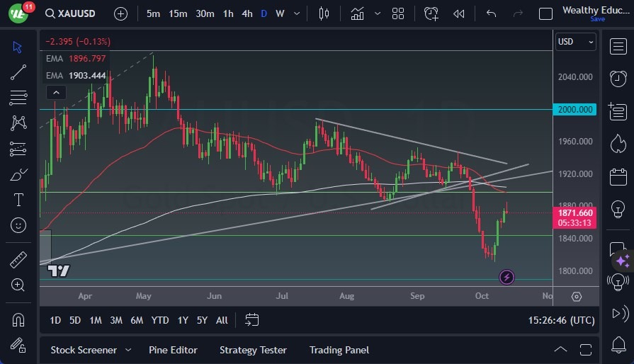Click the zoom in magnifier tool
Viewport: 634px width, 364px height.
[18, 285]
